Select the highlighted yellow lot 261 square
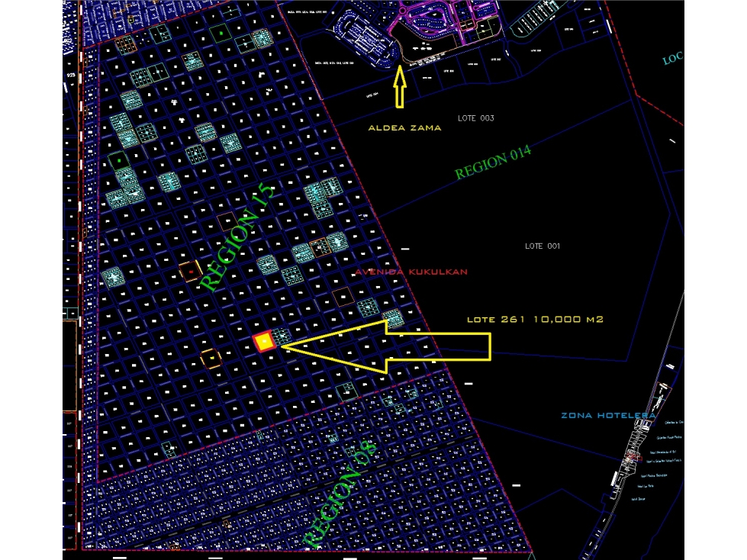The height and width of the screenshot is (560, 747). [x=265, y=342]
